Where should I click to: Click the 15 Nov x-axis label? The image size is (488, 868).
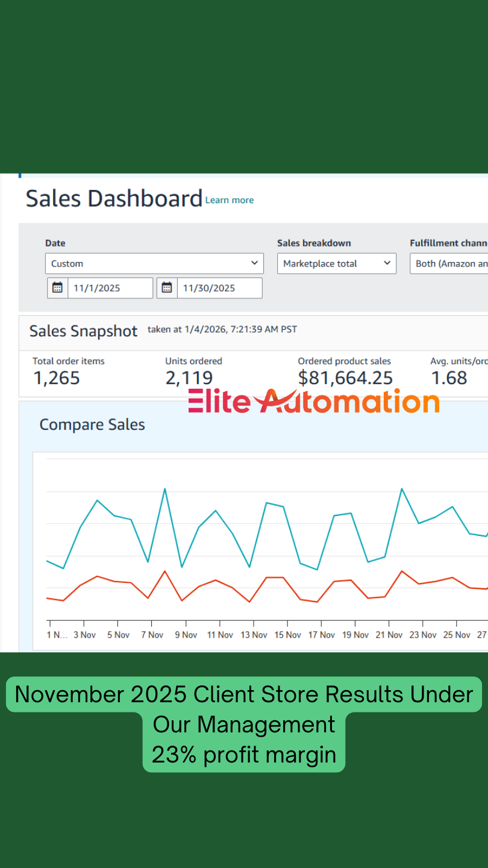click(x=287, y=635)
